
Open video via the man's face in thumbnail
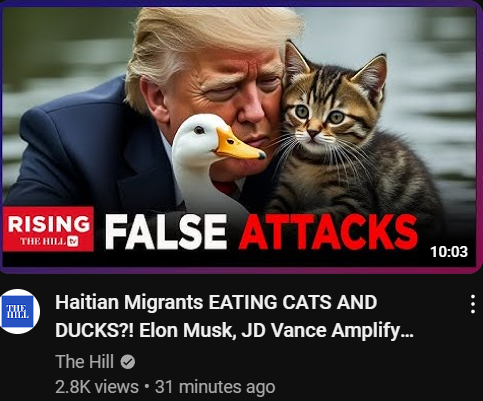tap(230, 100)
